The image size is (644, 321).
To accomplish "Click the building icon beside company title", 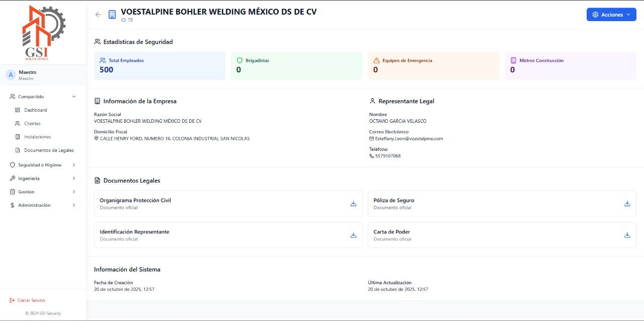I will (112, 15).
